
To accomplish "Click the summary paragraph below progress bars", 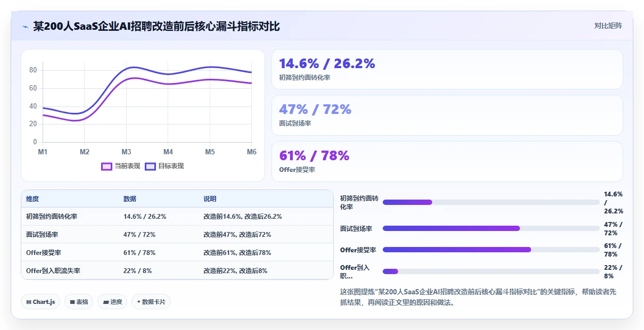I will [x=478, y=297].
